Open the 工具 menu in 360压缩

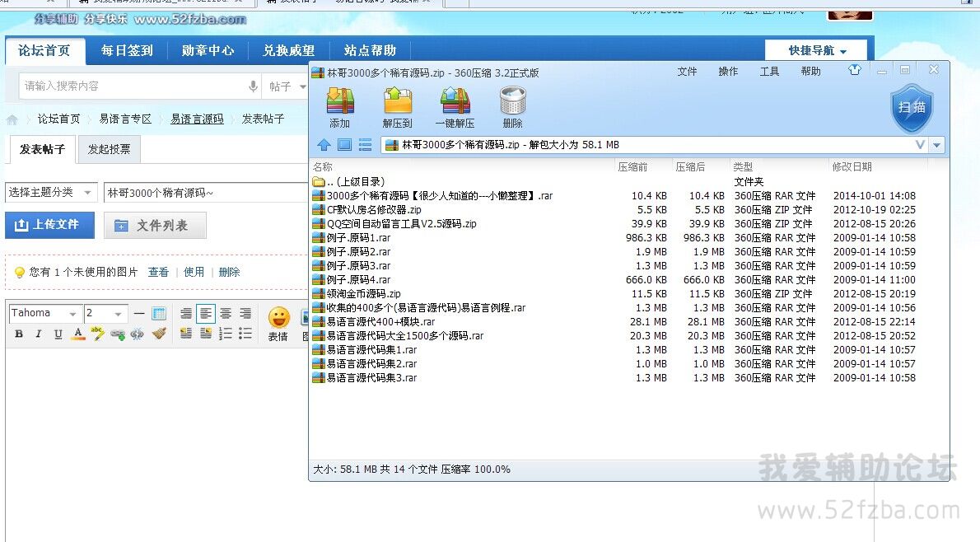pyautogui.click(x=769, y=72)
